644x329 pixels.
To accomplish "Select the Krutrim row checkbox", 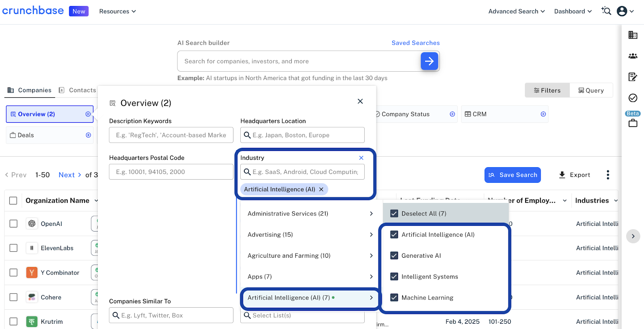I will point(13,321).
